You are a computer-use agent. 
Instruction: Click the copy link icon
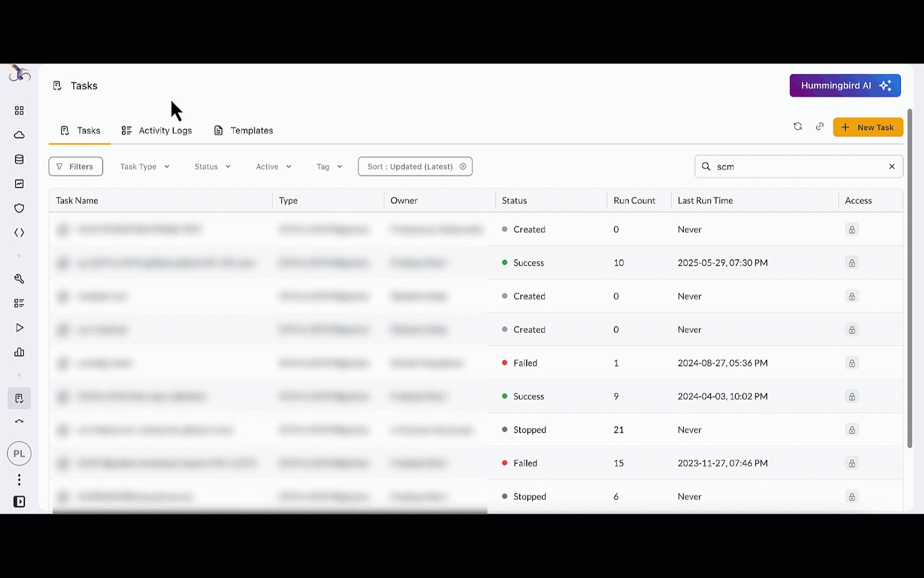point(819,127)
